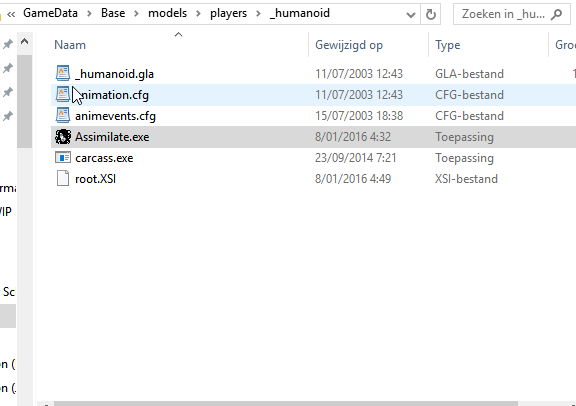
Task: Click the sidebar scroll-up arrow
Action: [24, 42]
